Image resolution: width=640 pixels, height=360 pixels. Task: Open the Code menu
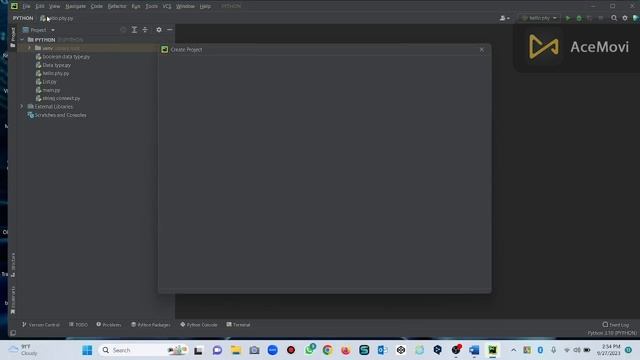point(97,6)
